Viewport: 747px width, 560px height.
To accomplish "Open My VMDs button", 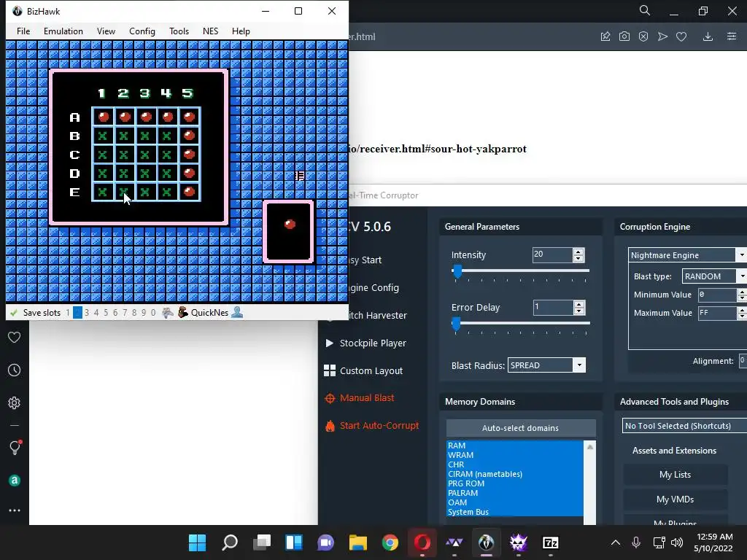I will [x=675, y=499].
